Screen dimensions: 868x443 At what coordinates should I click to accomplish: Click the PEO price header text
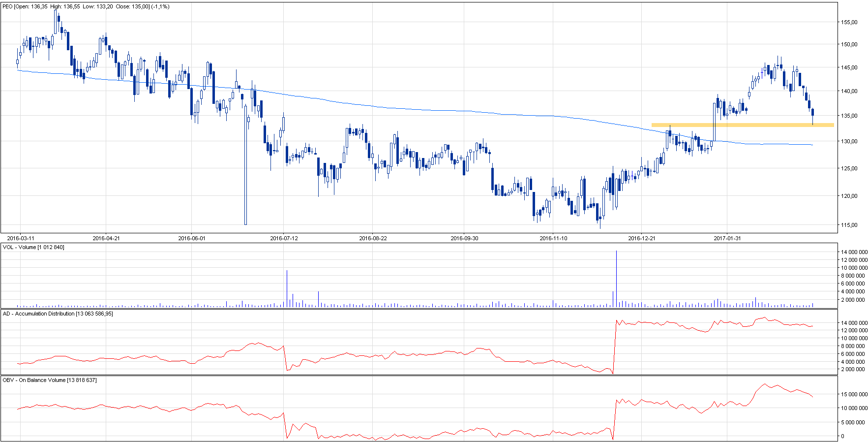[x=86, y=6]
